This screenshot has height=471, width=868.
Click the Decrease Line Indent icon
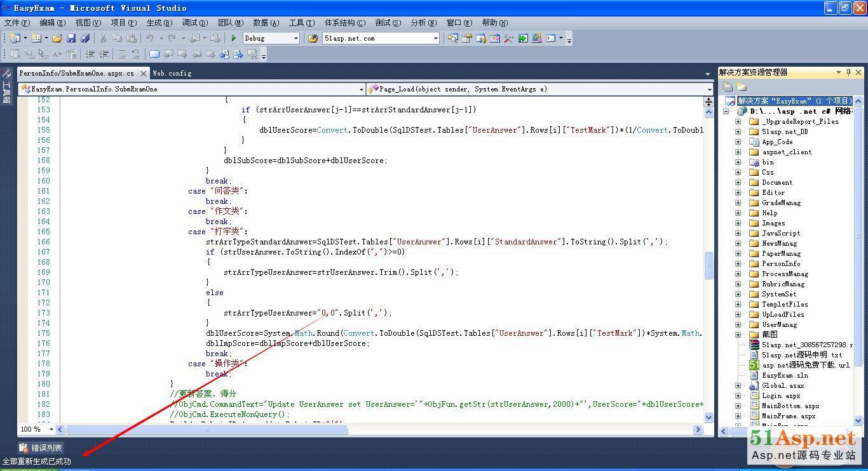90,55
